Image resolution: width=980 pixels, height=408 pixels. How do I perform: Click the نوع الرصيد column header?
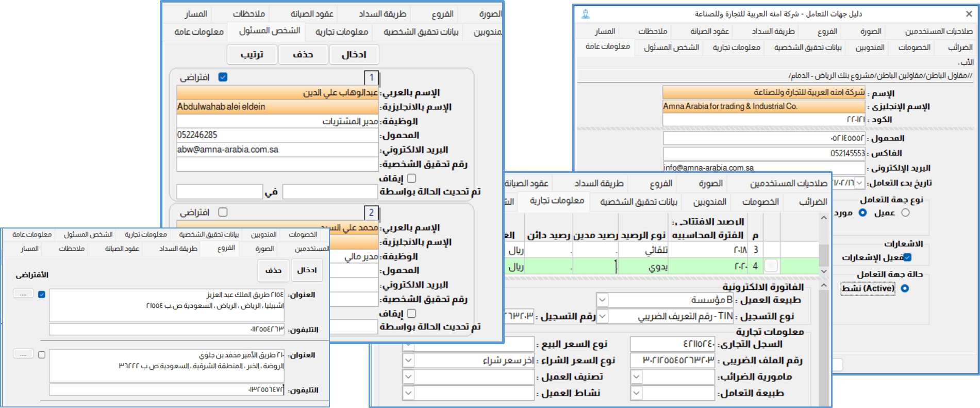643,235
